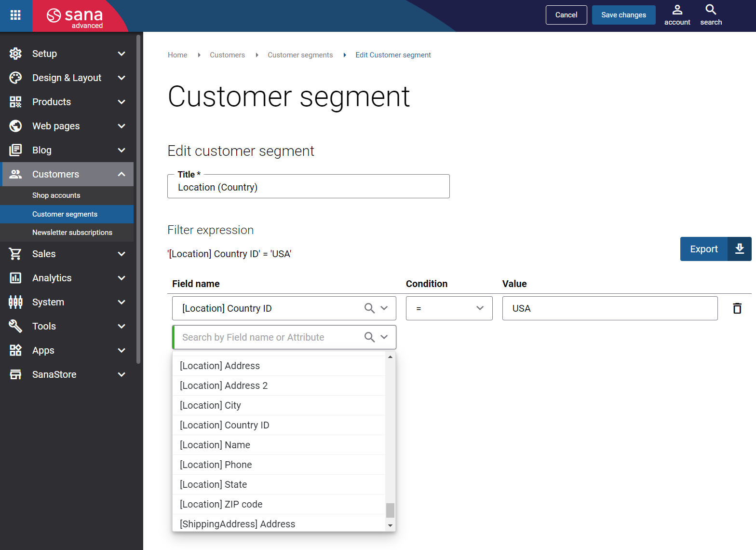Click the Export download arrow icon

(x=740, y=249)
